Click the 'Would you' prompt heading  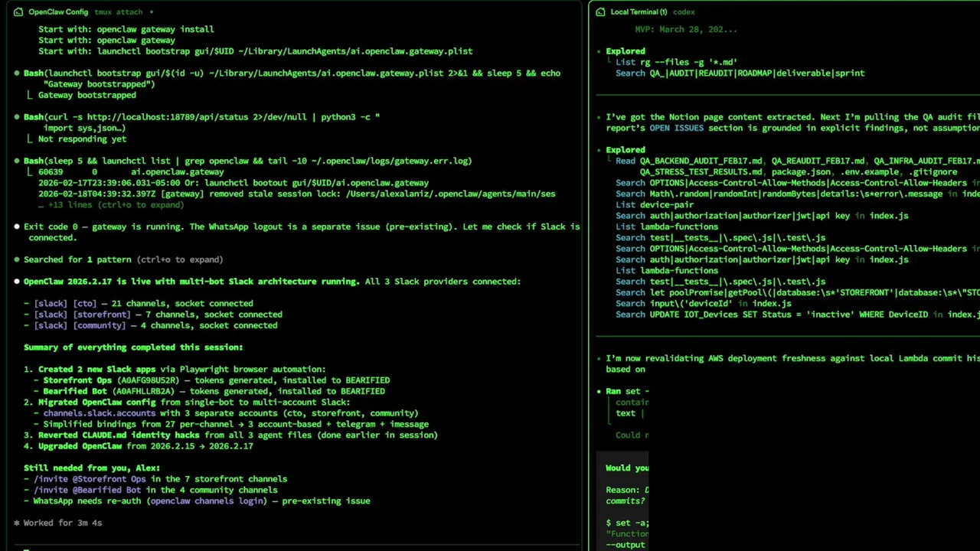(x=627, y=468)
